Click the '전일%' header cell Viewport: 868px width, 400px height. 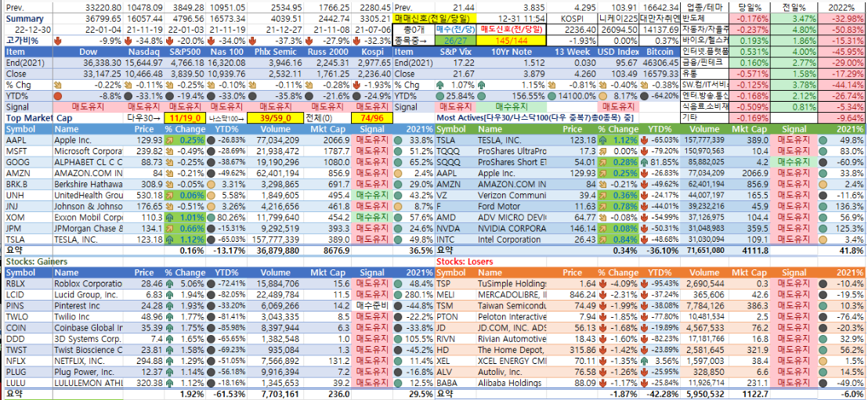click(794, 7)
